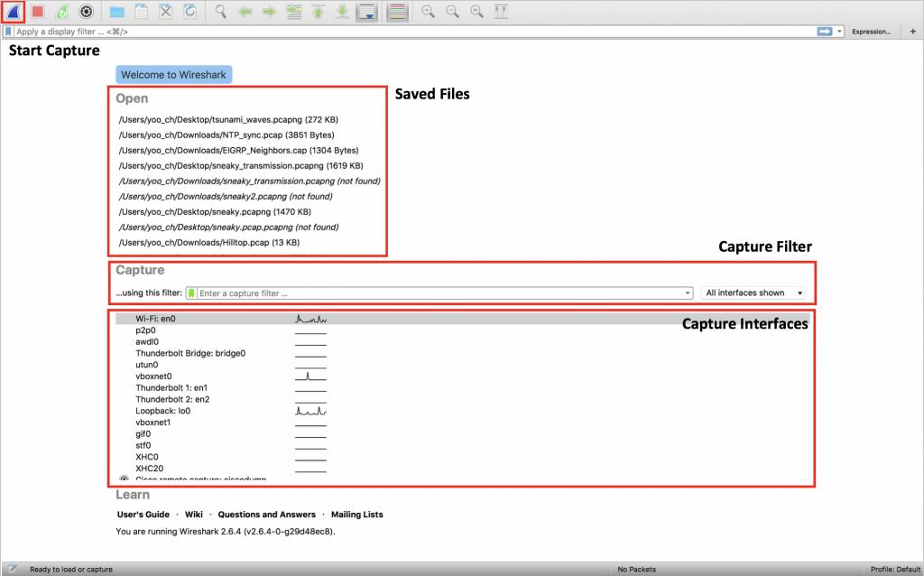Click Profile: Default in status bar
The image size is (924, 576).
click(895, 569)
